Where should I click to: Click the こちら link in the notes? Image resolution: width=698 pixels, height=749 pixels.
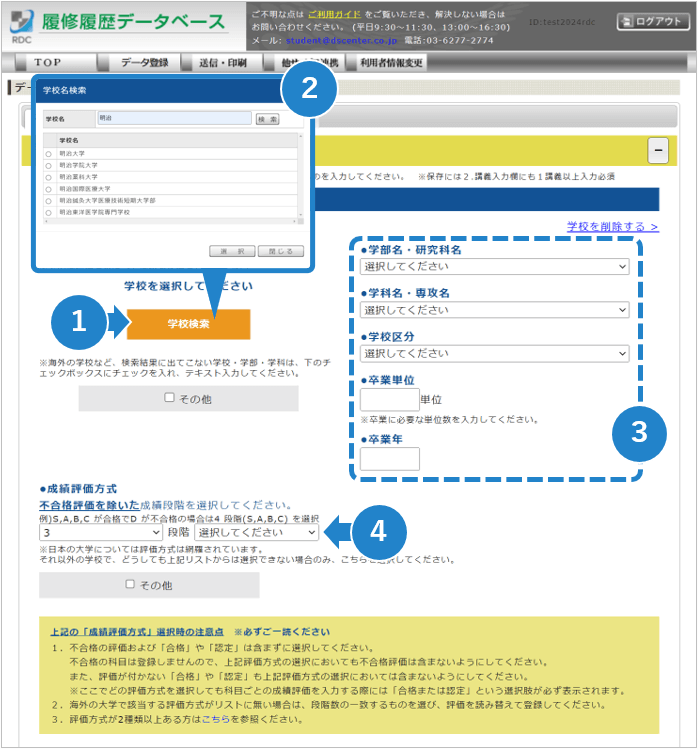tap(216, 719)
